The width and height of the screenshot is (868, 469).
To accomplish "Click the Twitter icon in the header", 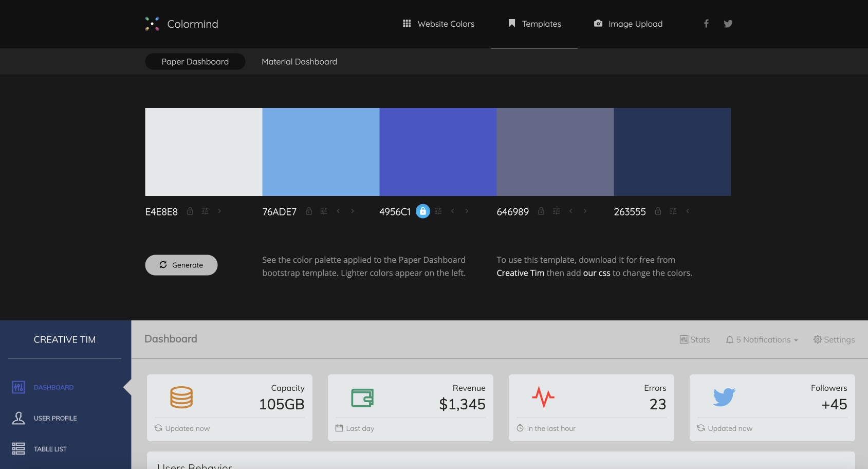I will [728, 23].
